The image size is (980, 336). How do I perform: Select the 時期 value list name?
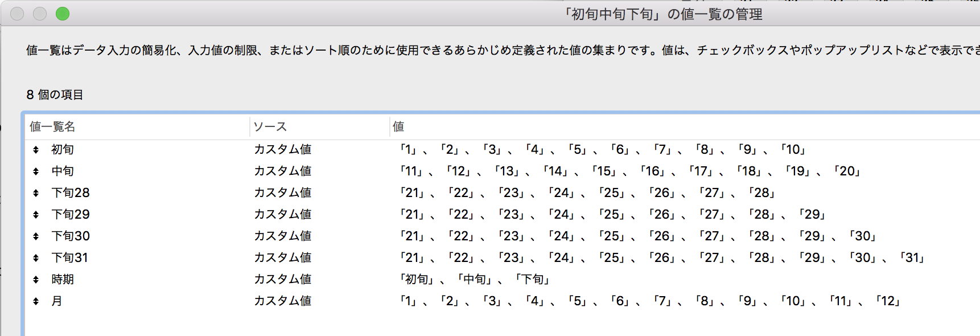coord(63,279)
